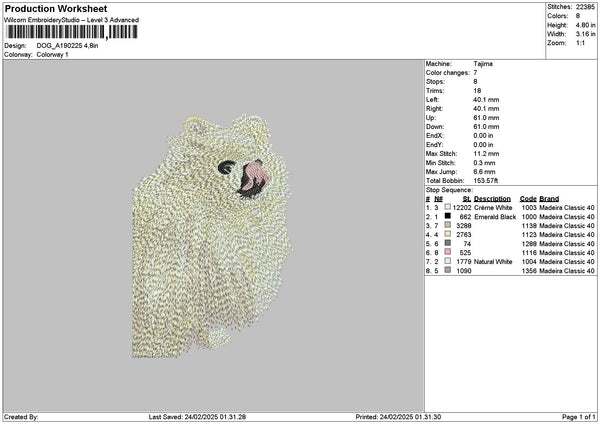The height and width of the screenshot is (424, 600).
Task: Choose the swatch for thread code 1123
Action: (447, 234)
